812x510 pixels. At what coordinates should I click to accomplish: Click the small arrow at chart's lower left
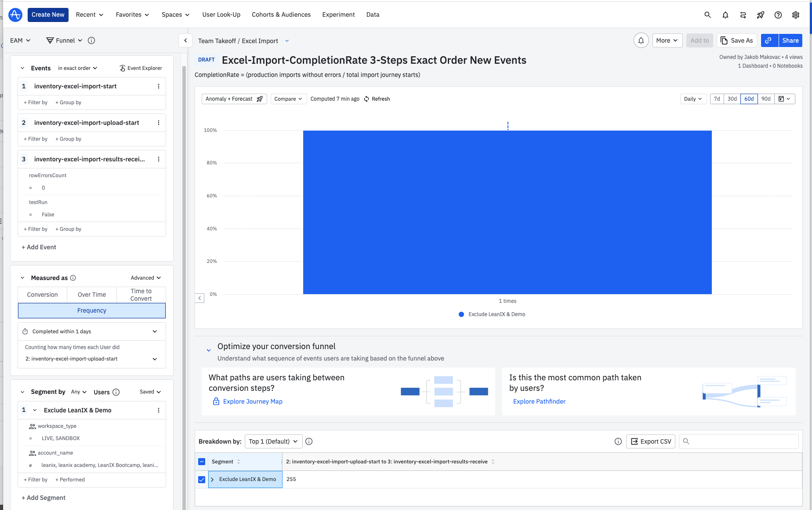(x=199, y=298)
